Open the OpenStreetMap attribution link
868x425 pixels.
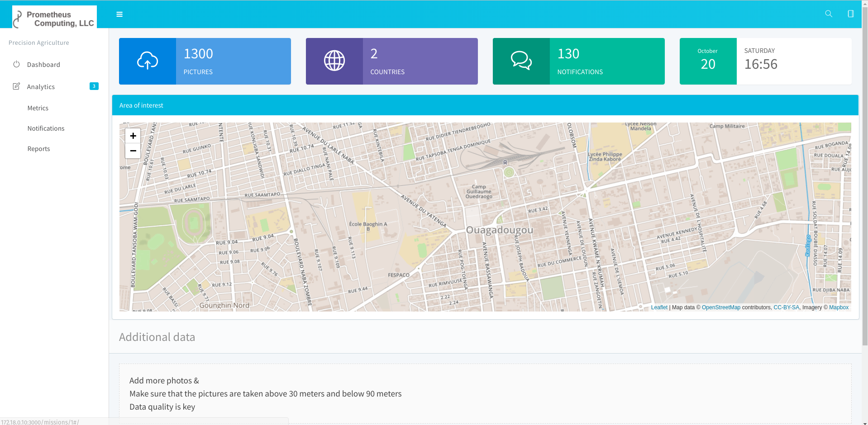(721, 307)
